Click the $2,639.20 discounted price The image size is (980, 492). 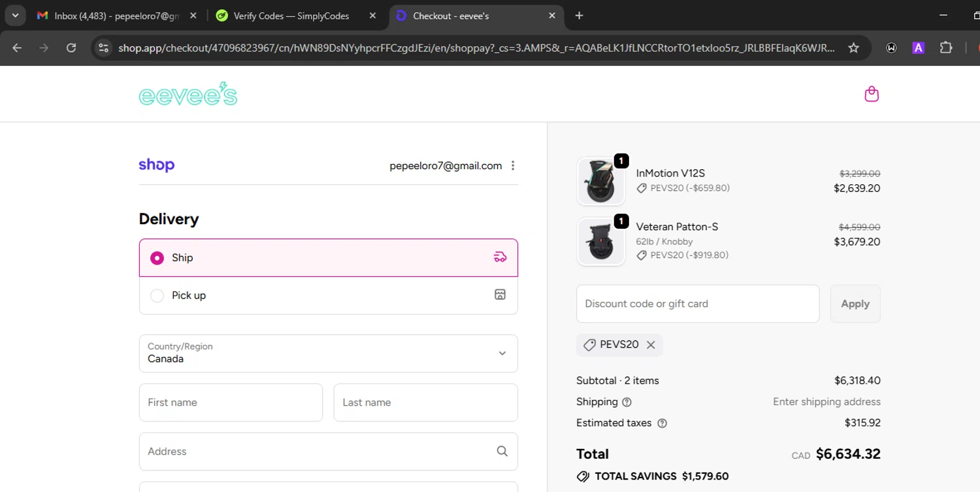click(857, 188)
